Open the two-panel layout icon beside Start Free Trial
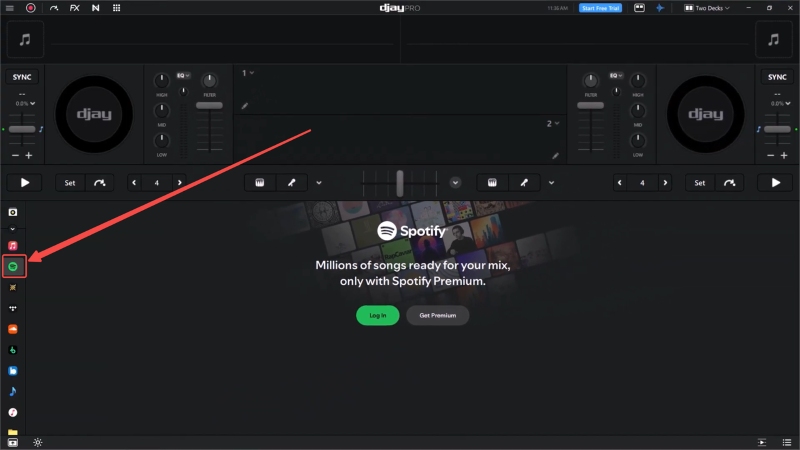This screenshot has height=450, width=800. click(639, 8)
